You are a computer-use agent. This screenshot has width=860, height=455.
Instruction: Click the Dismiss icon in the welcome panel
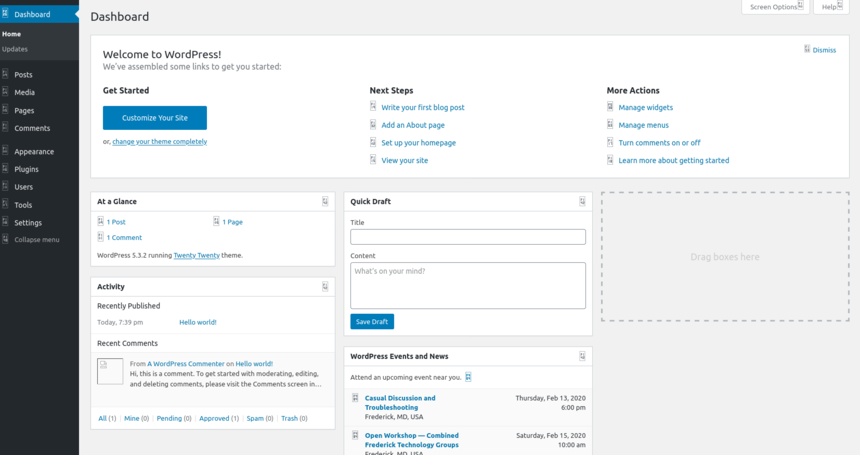[807, 49]
